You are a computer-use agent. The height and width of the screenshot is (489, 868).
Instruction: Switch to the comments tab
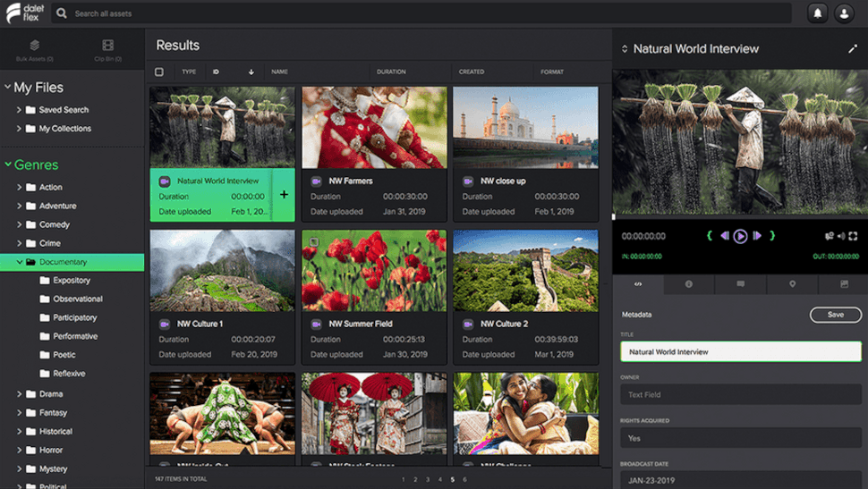(740, 284)
